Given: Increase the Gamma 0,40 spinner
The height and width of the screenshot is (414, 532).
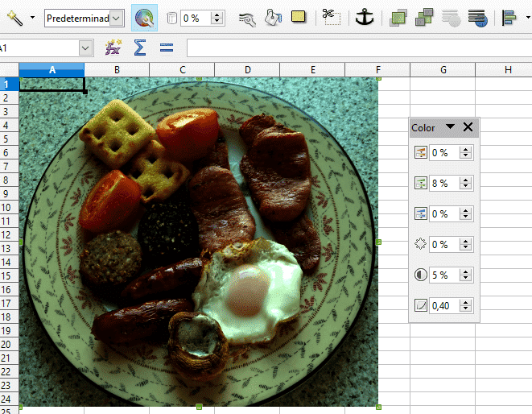Looking at the screenshot, I should pos(466,302).
